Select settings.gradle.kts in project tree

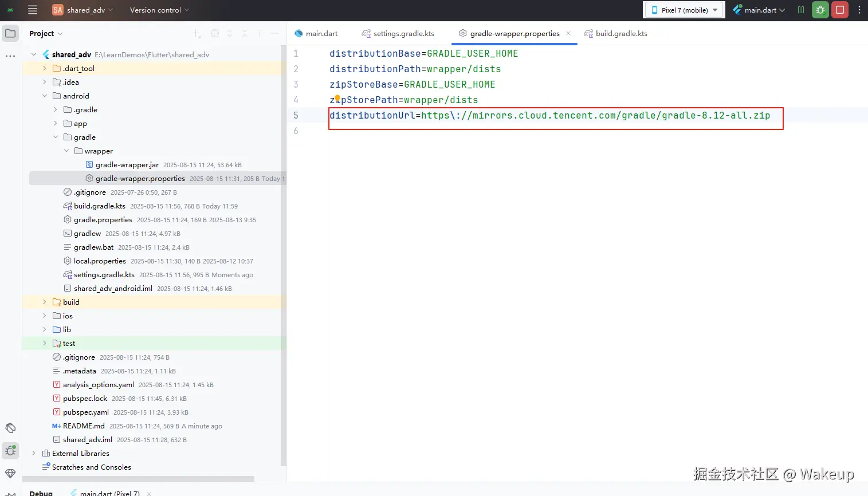click(104, 274)
